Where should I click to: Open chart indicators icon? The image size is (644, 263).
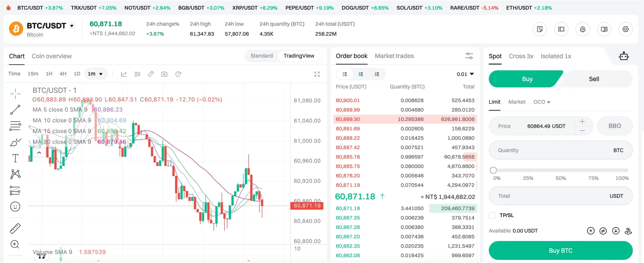coord(124,74)
